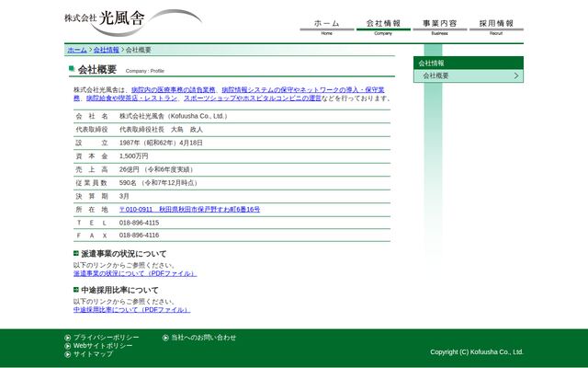Click the 会社名 row label
588x368 pixels.
92,117
